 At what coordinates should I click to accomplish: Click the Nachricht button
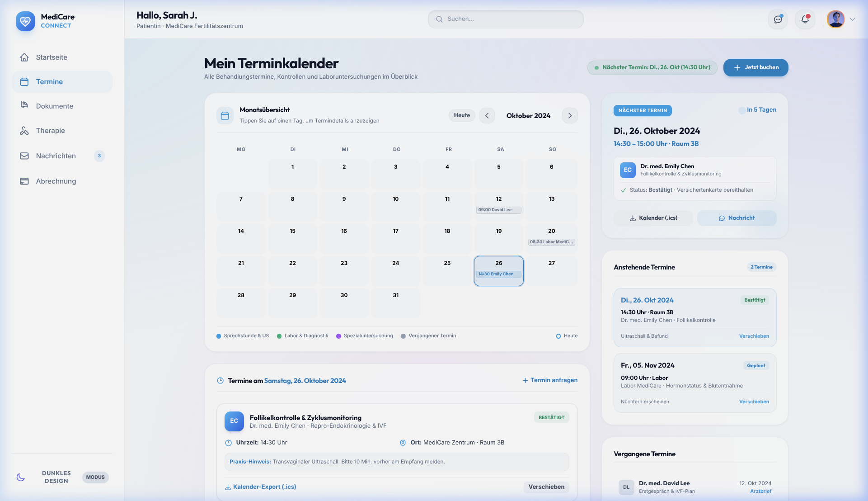[x=737, y=218]
